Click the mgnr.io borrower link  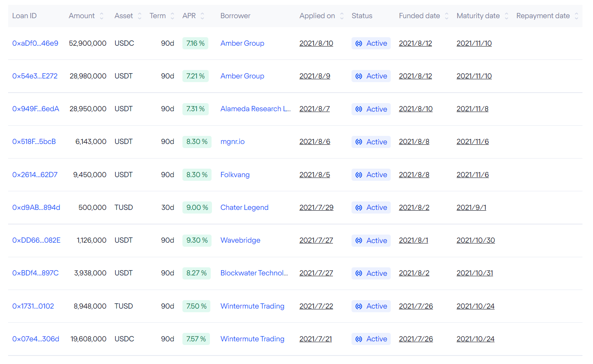(233, 142)
